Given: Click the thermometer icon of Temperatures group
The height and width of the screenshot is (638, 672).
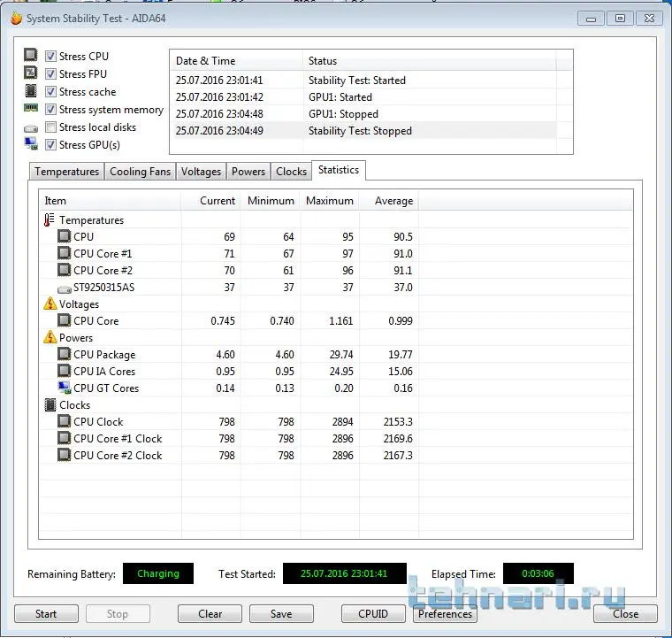Looking at the screenshot, I should [49, 220].
